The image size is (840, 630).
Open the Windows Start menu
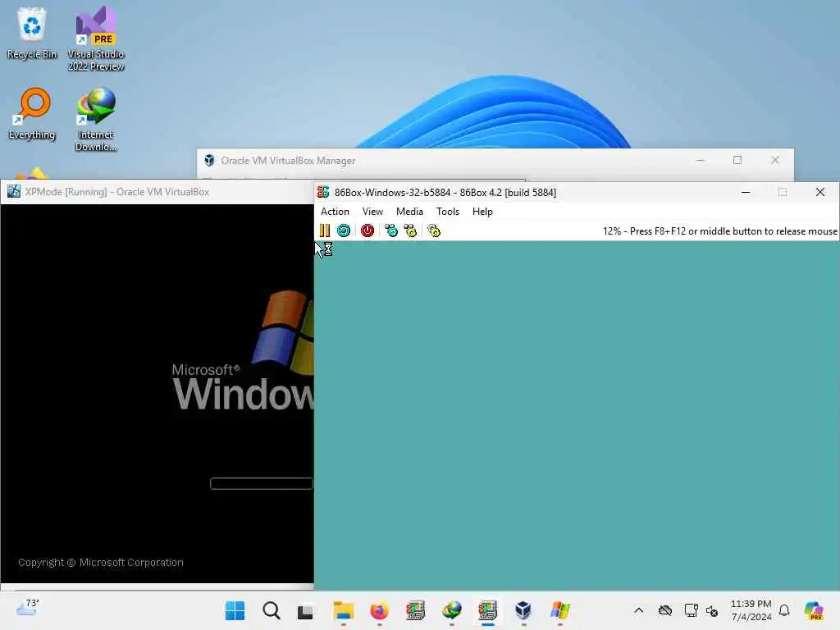coord(235,610)
